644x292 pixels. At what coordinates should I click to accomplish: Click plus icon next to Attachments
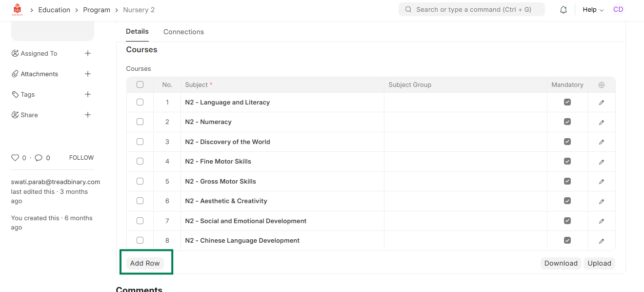coord(88,74)
